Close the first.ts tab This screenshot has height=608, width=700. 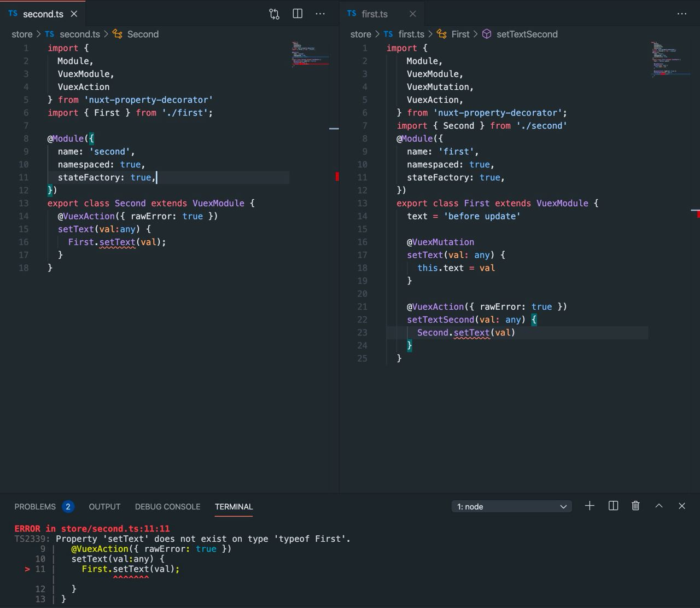click(x=413, y=14)
